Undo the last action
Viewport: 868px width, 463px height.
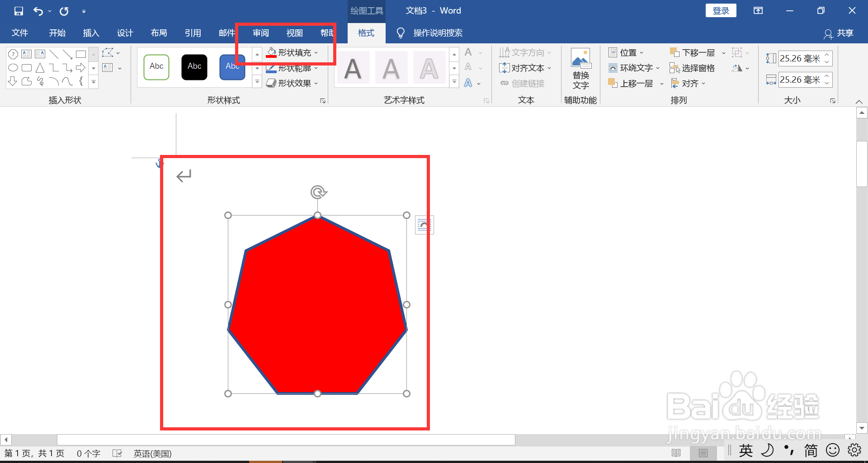(x=38, y=11)
